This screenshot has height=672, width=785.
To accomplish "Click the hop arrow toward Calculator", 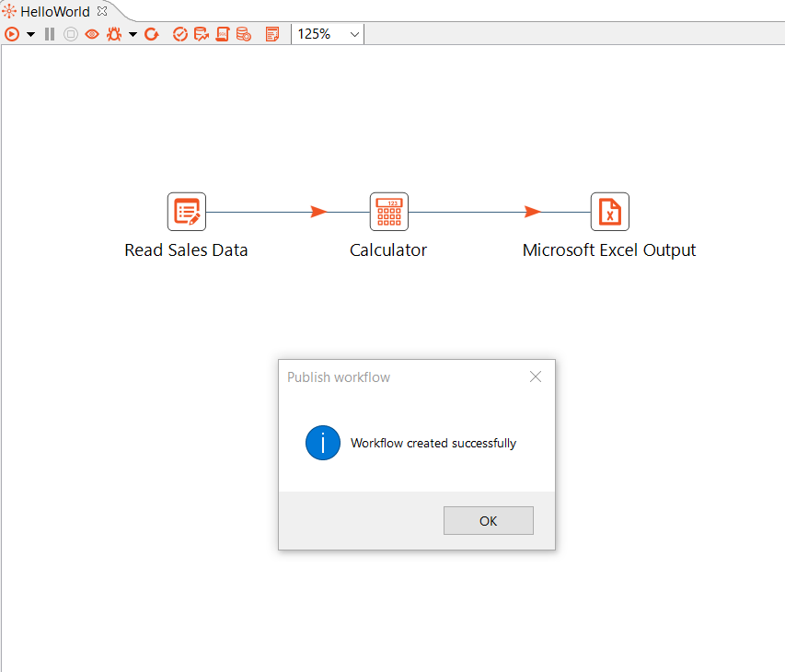I will pyautogui.click(x=319, y=212).
